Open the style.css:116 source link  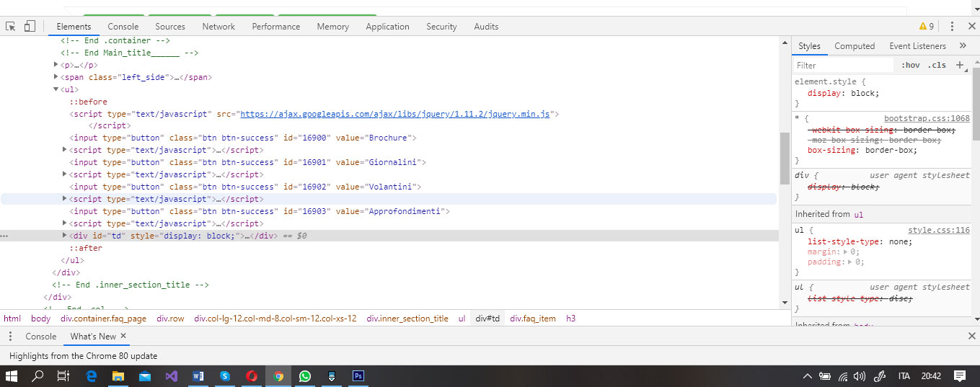point(939,231)
